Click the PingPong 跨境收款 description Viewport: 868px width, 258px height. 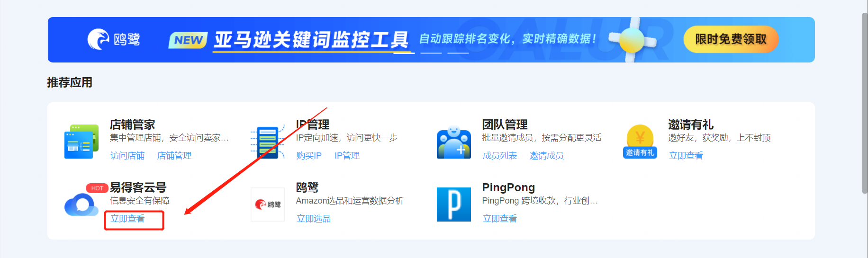(x=540, y=201)
